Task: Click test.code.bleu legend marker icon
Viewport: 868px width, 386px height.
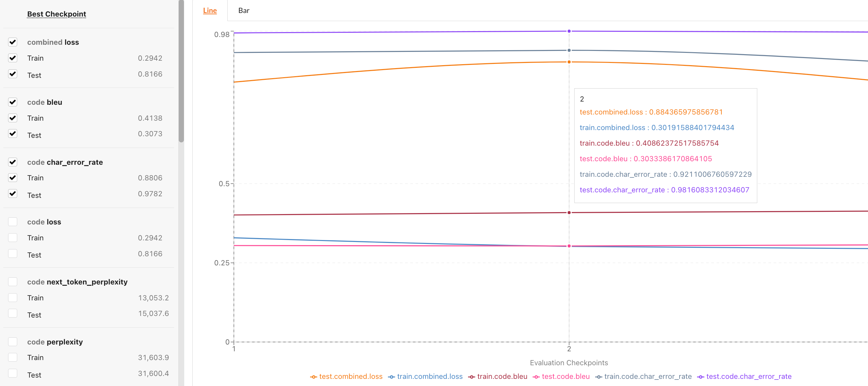Action: pos(536,377)
